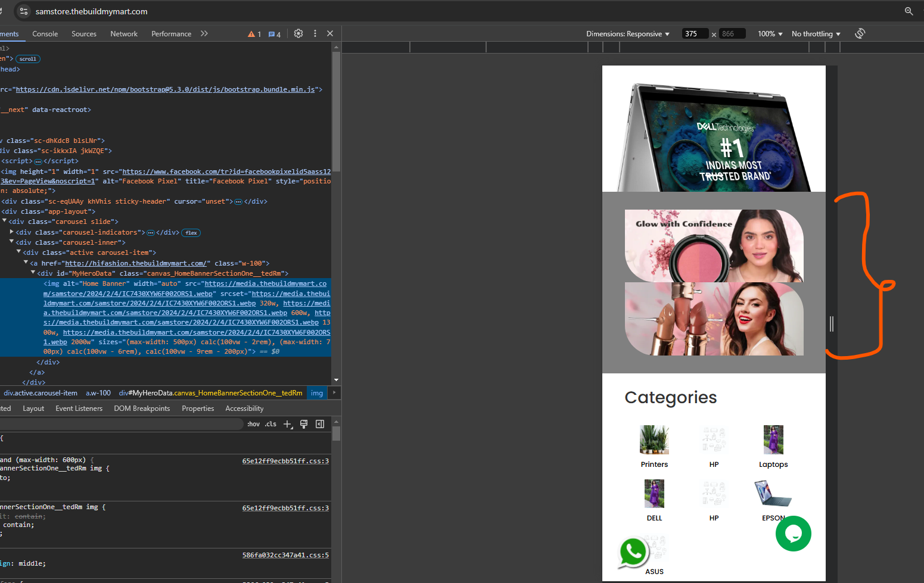Open the Network tab
Image resolution: width=924 pixels, height=583 pixels.
[124, 34]
